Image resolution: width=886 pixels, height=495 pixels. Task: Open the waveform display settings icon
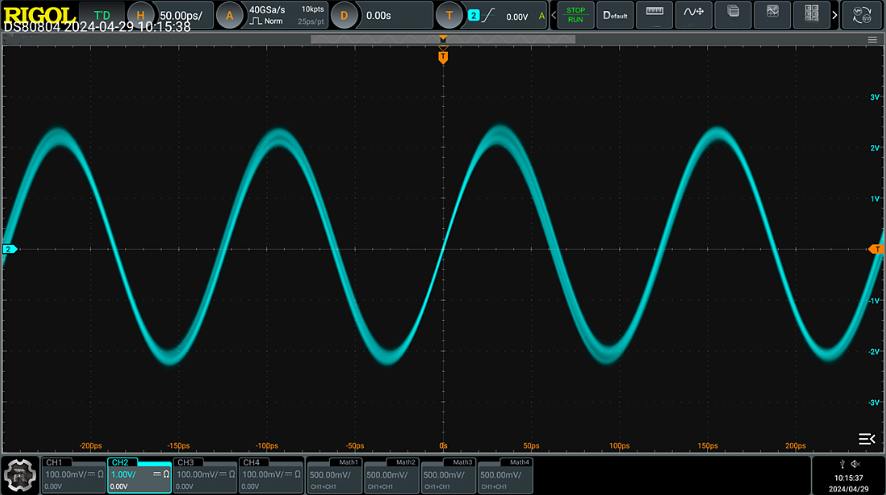pos(772,15)
